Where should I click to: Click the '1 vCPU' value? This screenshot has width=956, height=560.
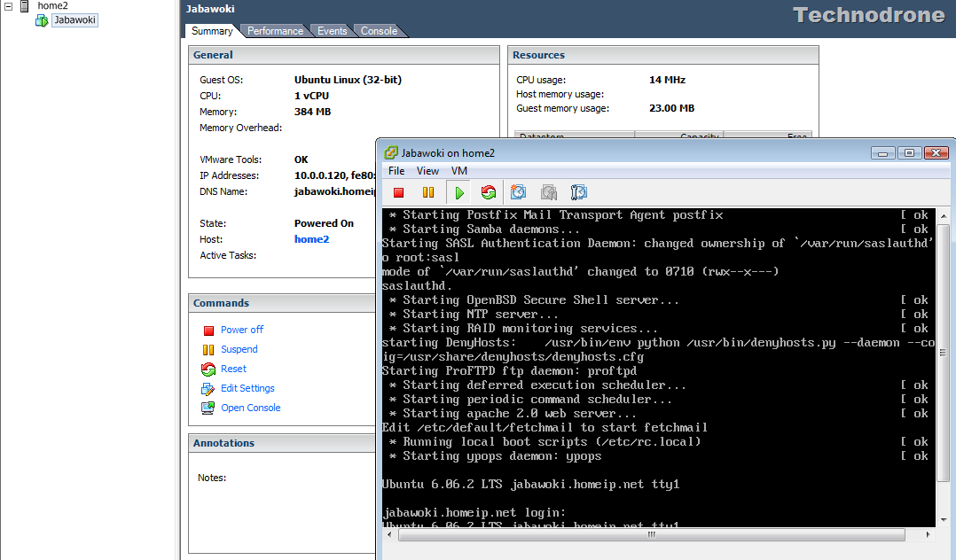pyautogui.click(x=311, y=97)
